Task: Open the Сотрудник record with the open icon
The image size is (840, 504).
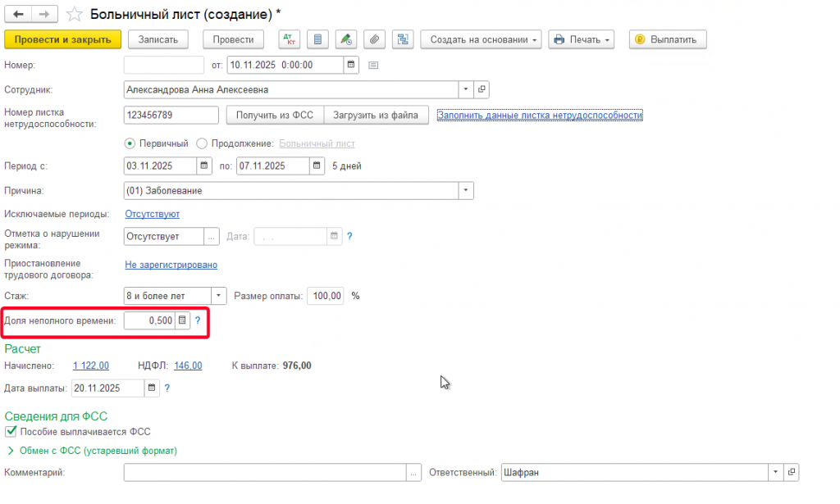Action: click(x=482, y=89)
